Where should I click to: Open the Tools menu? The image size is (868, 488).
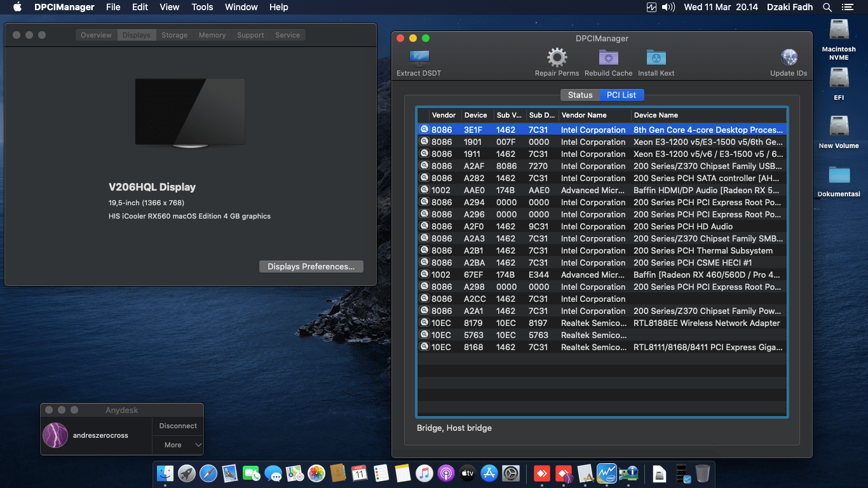(x=202, y=7)
